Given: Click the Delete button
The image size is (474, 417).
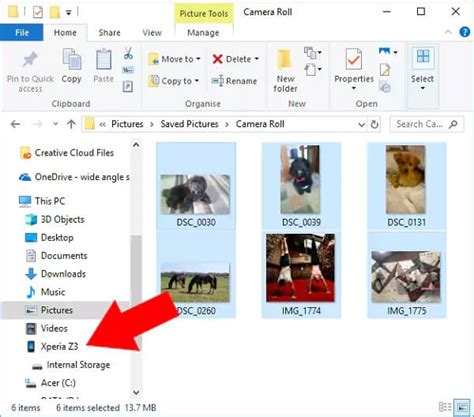Looking at the screenshot, I should coord(232,59).
